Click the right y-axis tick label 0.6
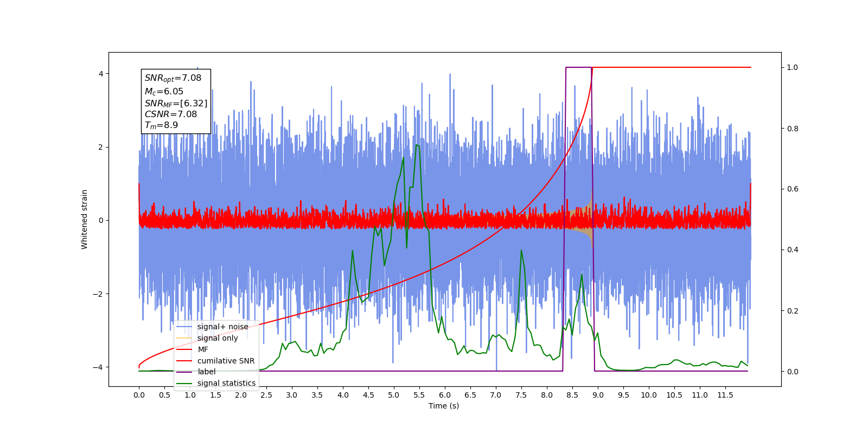 click(x=793, y=189)
